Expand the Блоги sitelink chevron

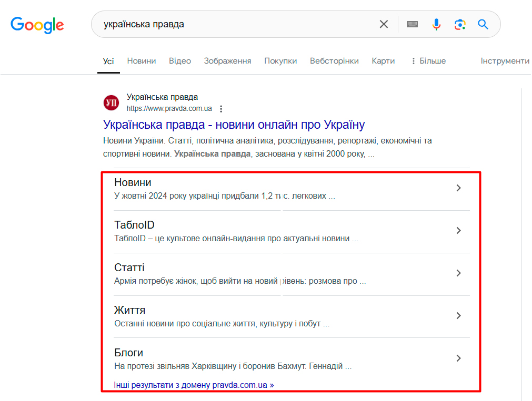459,358
